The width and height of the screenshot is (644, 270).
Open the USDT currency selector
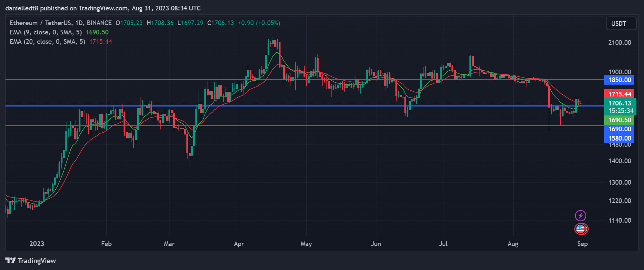click(x=621, y=24)
